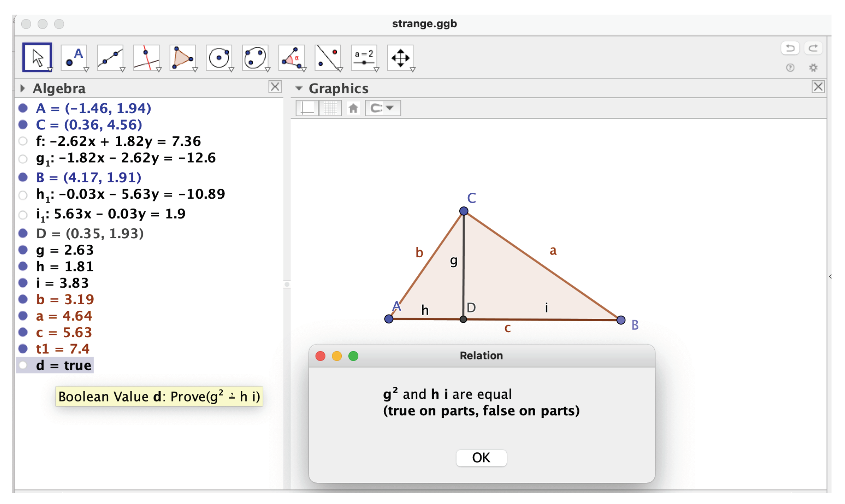Open Line tool dropdown arrow
The image size is (845, 504).
pyautogui.click(x=123, y=70)
